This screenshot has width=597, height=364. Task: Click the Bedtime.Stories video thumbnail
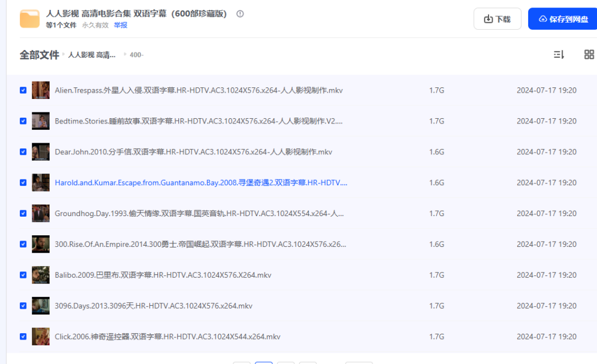(41, 121)
